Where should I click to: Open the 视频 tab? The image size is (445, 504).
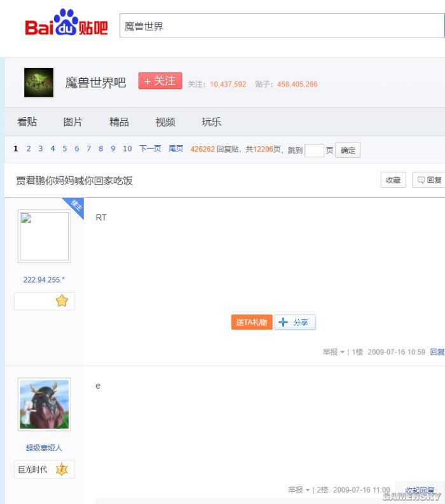click(165, 122)
